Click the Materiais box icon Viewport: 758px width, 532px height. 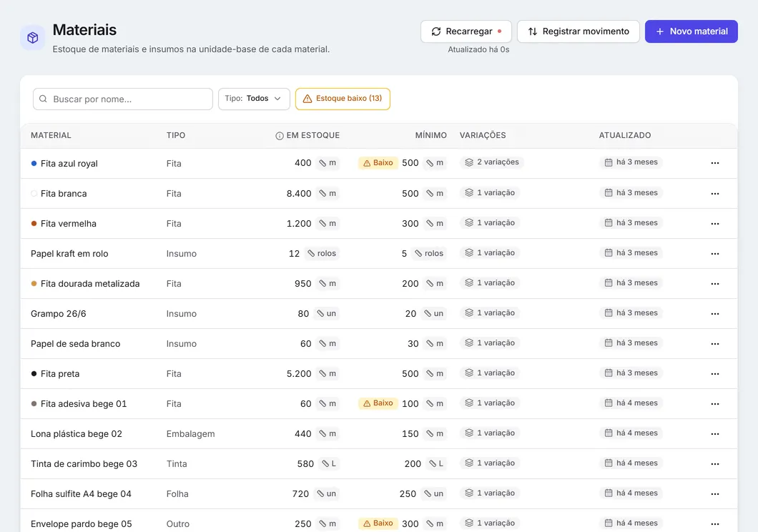[33, 38]
